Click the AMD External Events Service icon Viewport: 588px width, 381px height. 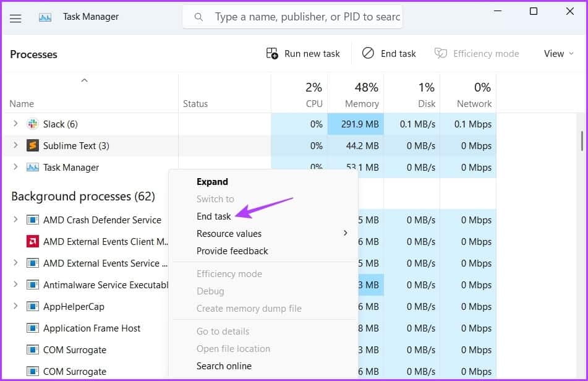(x=33, y=263)
